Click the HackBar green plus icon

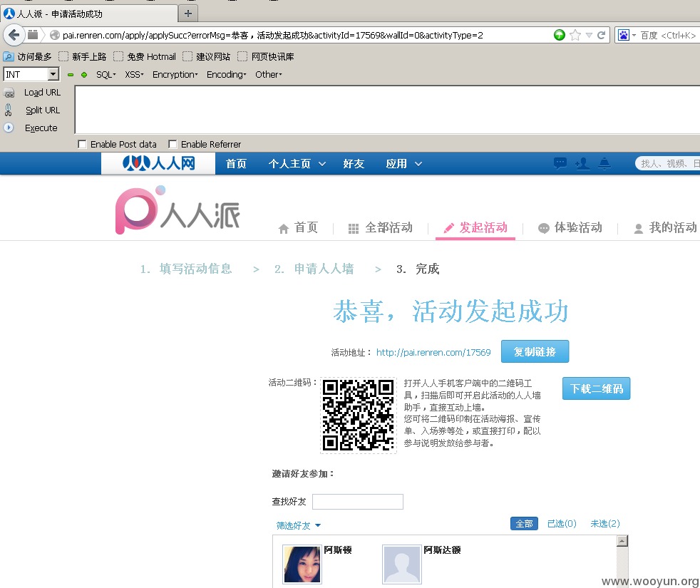tap(84, 75)
